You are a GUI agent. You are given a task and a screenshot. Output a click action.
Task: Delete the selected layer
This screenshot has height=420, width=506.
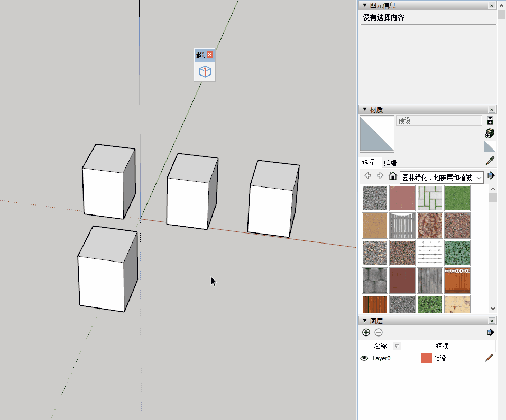pyautogui.click(x=378, y=332)
